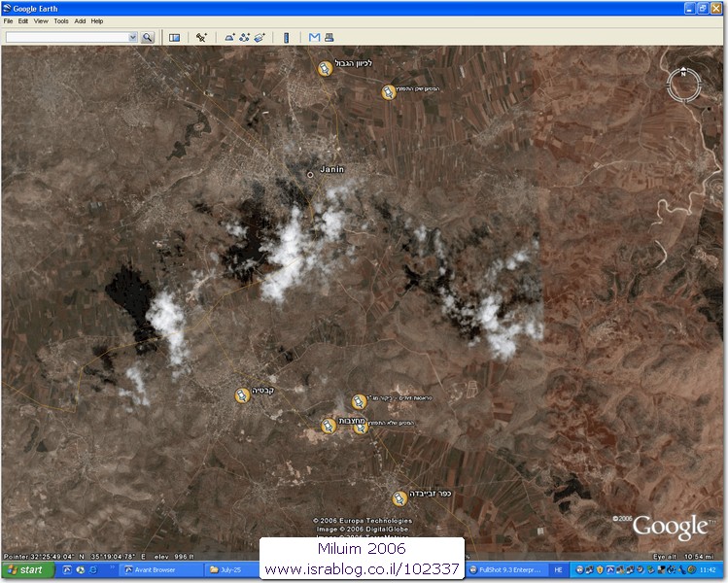Click the Windows start button

tap(28, 569)
